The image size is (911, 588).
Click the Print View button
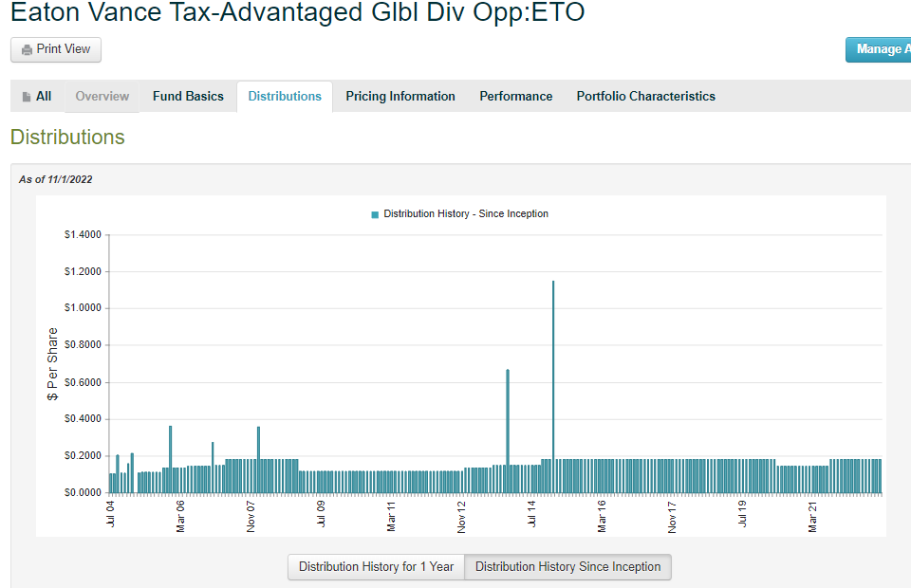[56, 49]
